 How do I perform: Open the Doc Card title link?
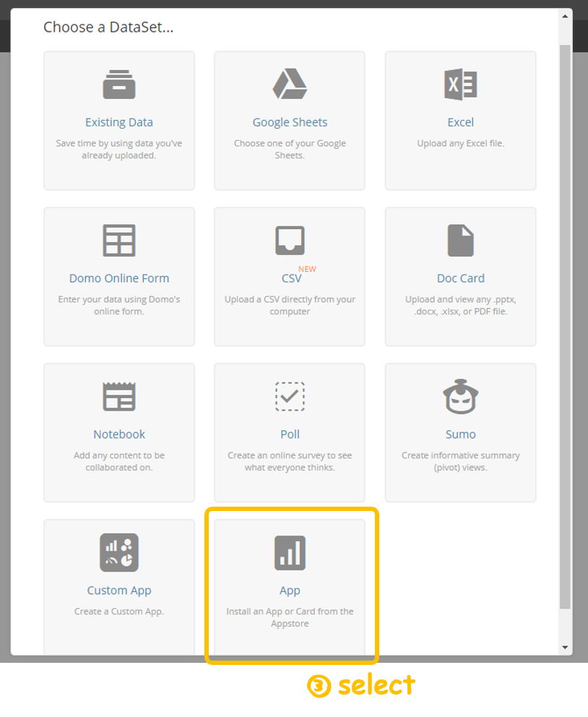tap(461, 278)
